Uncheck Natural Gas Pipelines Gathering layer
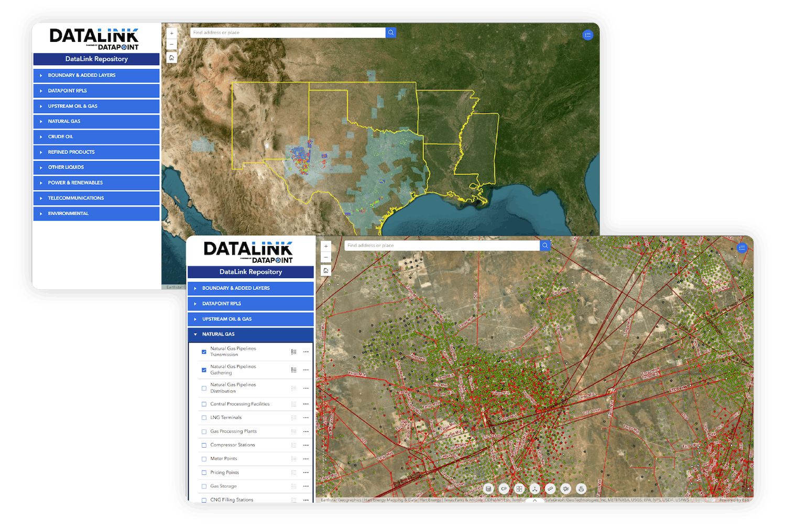The image size is (786, 532). point(204,370)
